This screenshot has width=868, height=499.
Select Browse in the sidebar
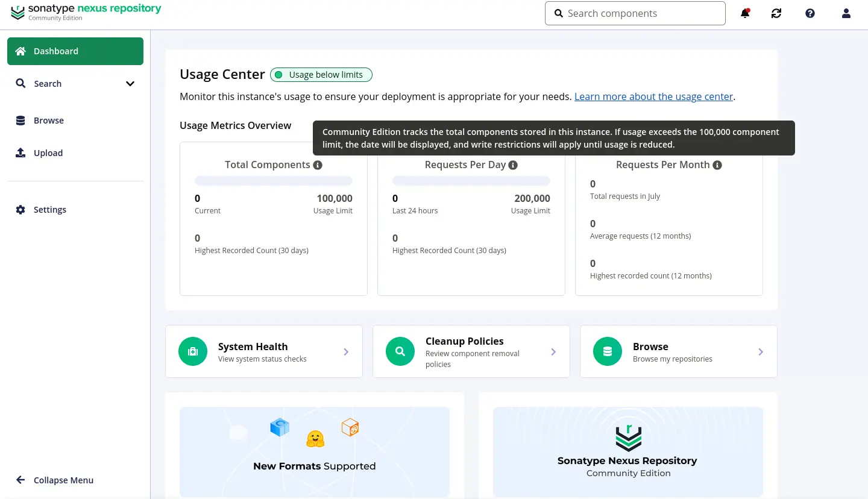pyautogui.click(x=75, y=121)
